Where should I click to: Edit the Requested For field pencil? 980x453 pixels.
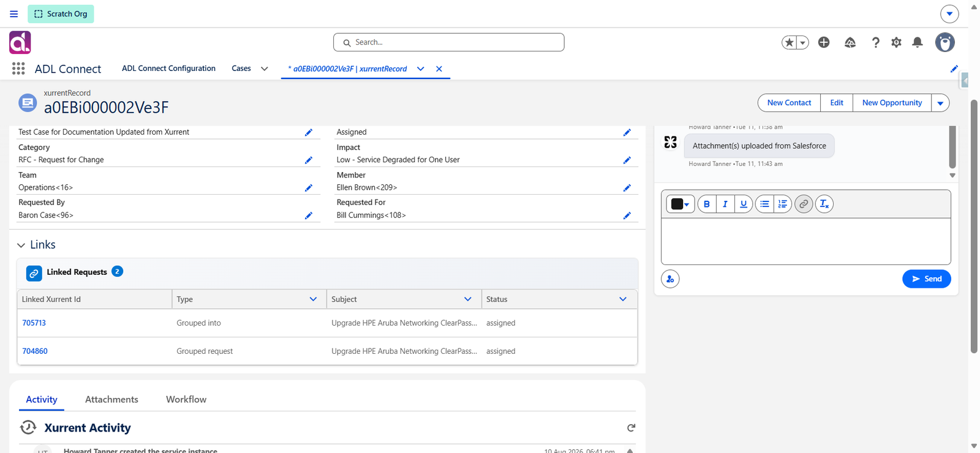click(x=627, y=215)
